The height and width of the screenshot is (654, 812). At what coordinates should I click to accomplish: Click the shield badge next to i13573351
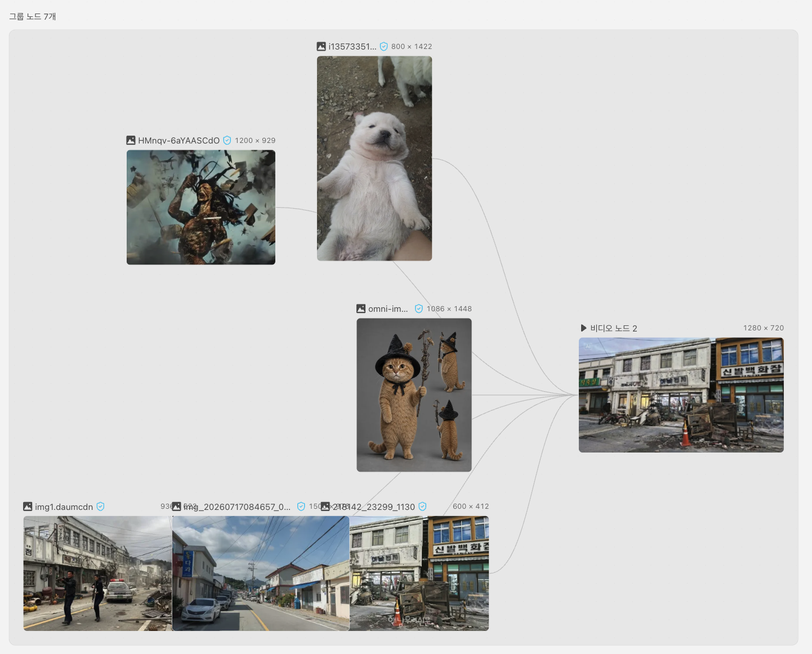pos(383,46)
